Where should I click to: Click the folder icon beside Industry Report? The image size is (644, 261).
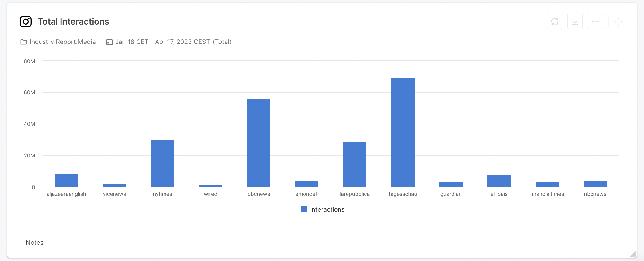(24, 42)
